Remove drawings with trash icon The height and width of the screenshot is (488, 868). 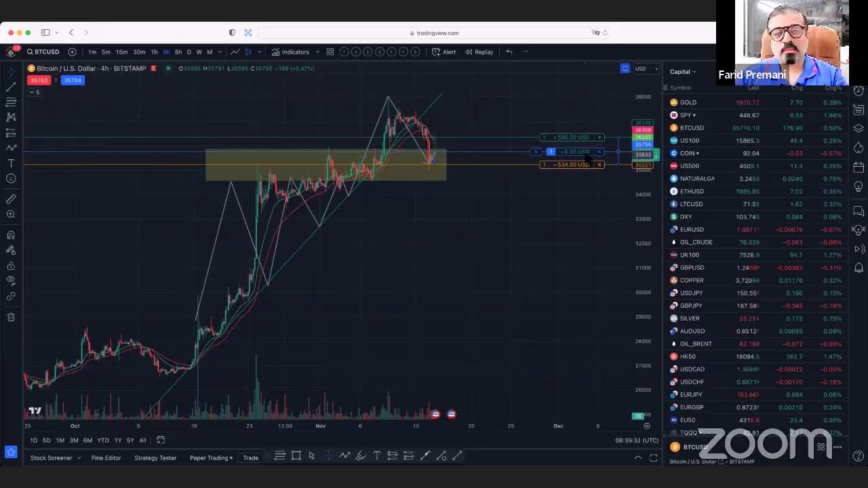pyautogui.click(x=11, y=317)
